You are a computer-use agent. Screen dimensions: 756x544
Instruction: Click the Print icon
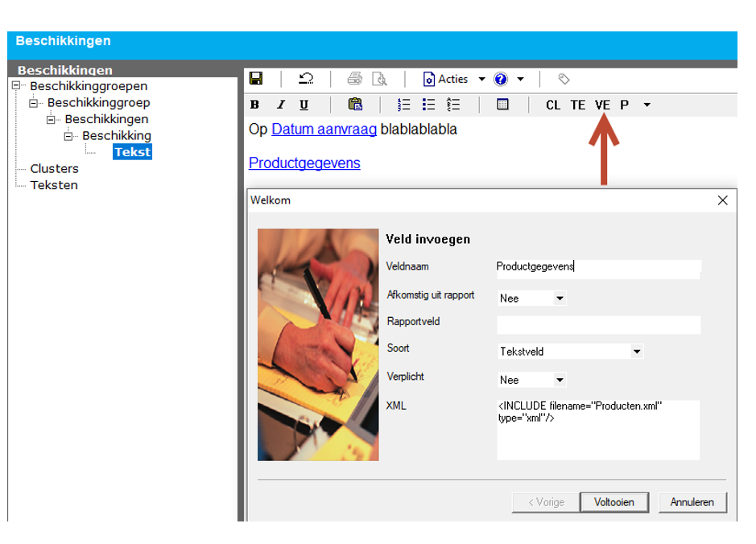click(x=354, y=79)
